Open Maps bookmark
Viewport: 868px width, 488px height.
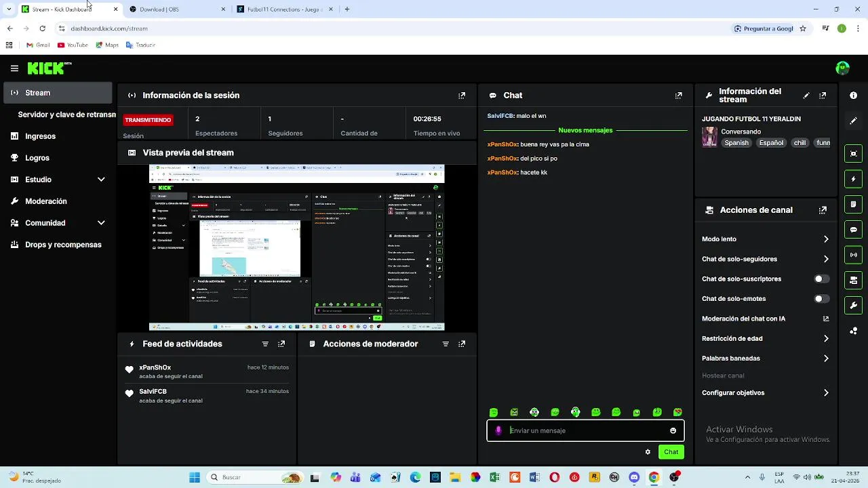coord(107,45)
